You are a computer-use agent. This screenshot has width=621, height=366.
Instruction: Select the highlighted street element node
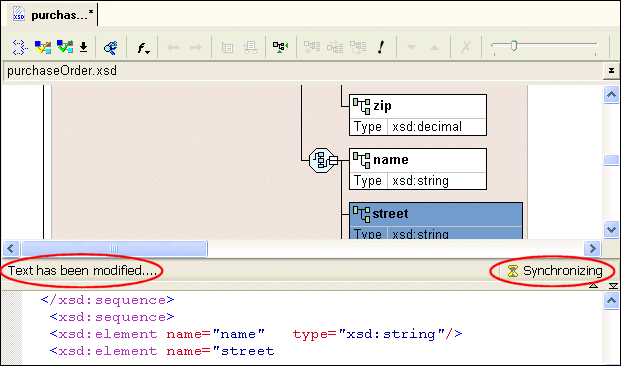pyautogui.click(x=436, y=221)
